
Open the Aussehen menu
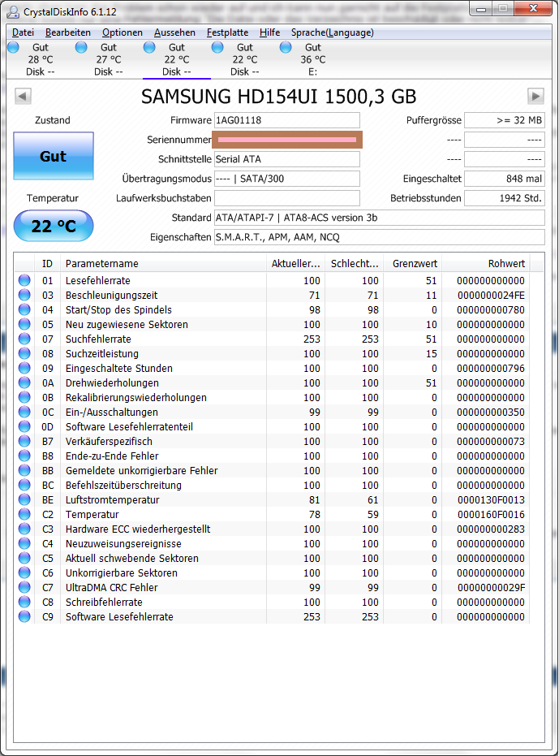point(174,32)
